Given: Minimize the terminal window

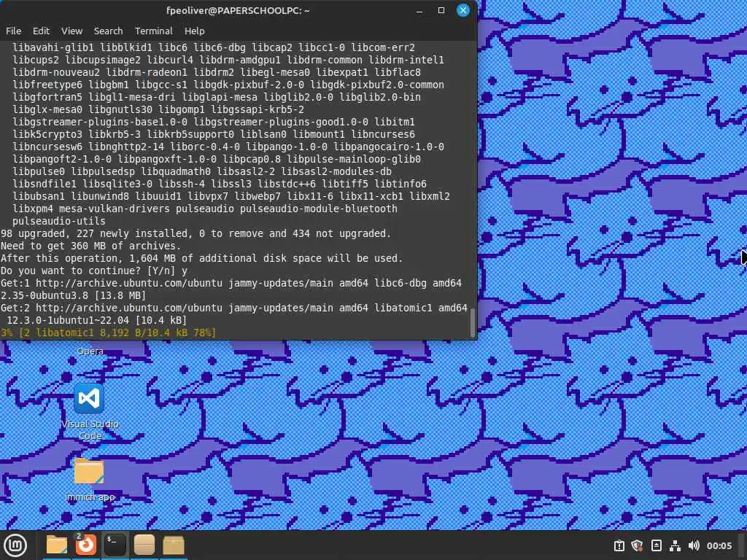Looking at the screenshot, I should coord(419,10).
